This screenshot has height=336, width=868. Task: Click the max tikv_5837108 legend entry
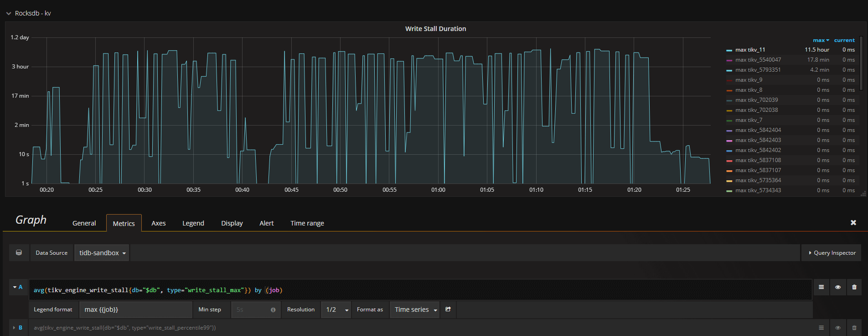tap(758, 160)
